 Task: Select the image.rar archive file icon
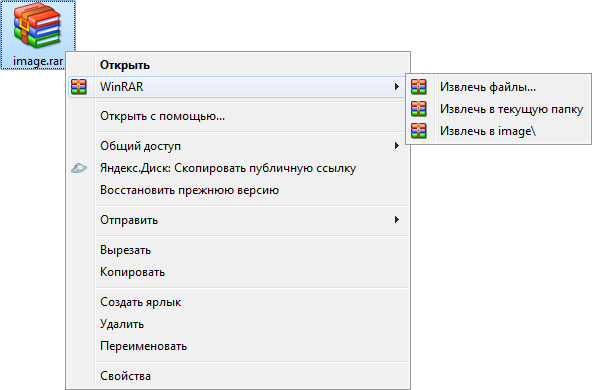[x=37, y=25]
